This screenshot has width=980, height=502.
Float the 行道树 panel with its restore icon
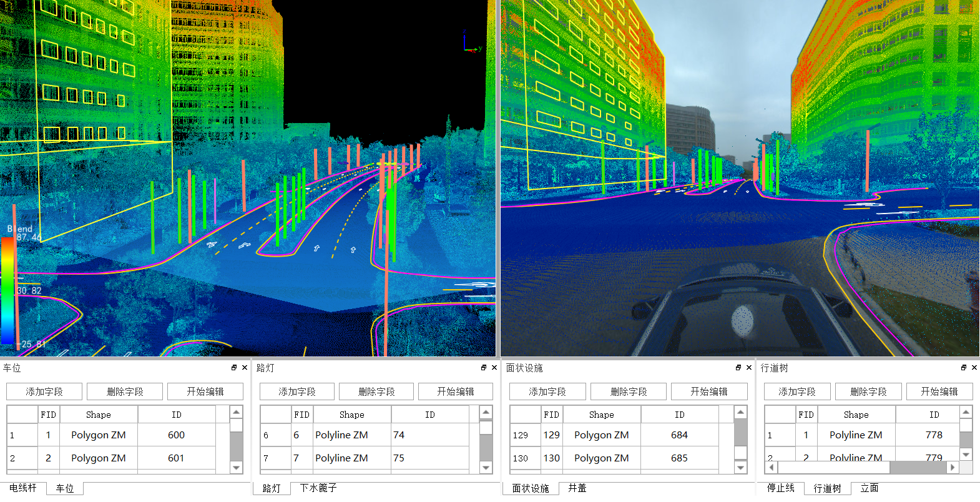point(964,368)
